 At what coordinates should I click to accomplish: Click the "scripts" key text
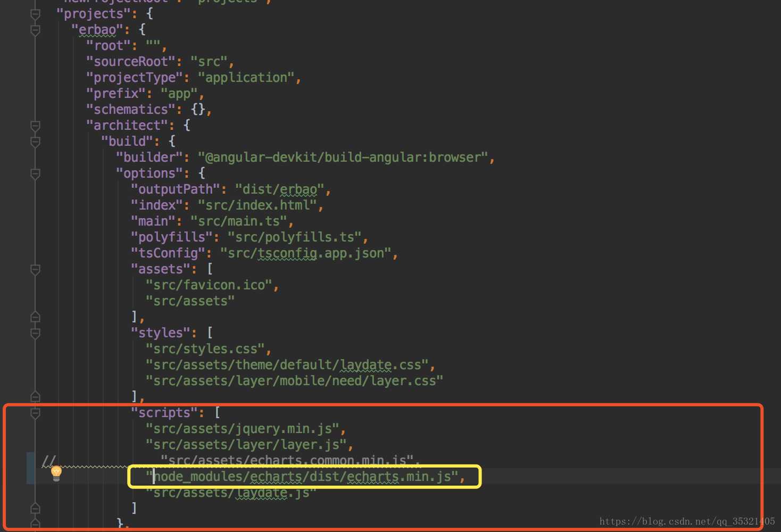tap(164, 413)
